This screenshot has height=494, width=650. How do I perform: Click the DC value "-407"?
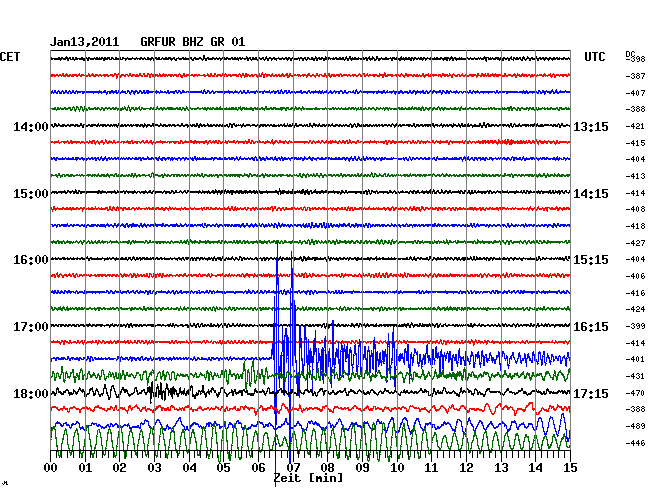coord(635,93)
